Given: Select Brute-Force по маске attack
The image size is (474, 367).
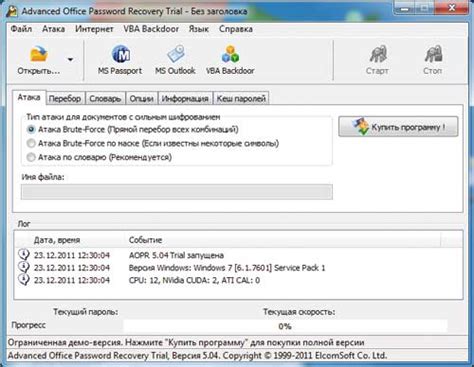Looking at the screenshot, I should [31, 143].
